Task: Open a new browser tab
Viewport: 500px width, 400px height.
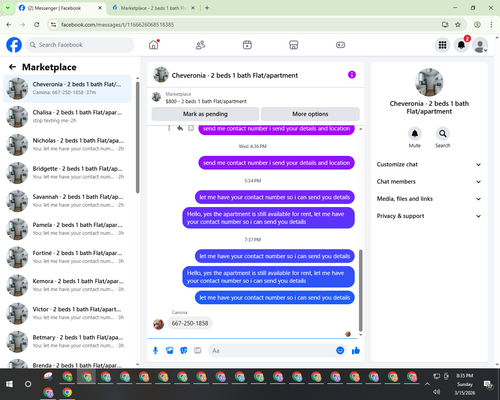Action: click(x=207, y=8)
